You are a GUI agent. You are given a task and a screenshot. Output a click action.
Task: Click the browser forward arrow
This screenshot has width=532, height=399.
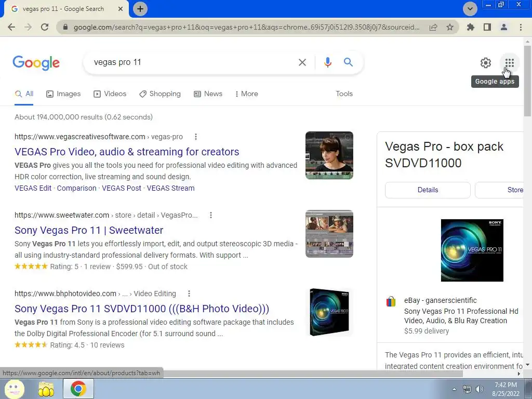[x=28, y=27]
